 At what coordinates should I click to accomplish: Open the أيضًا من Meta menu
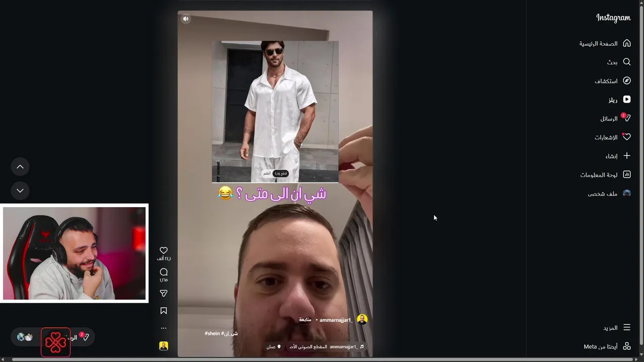coord(607,346)
